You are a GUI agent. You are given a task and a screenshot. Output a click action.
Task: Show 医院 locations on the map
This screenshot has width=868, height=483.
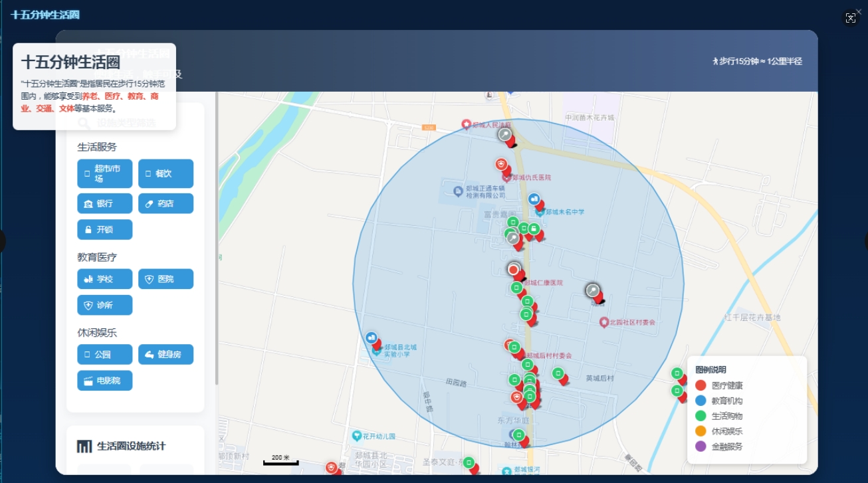coord(165,279)
